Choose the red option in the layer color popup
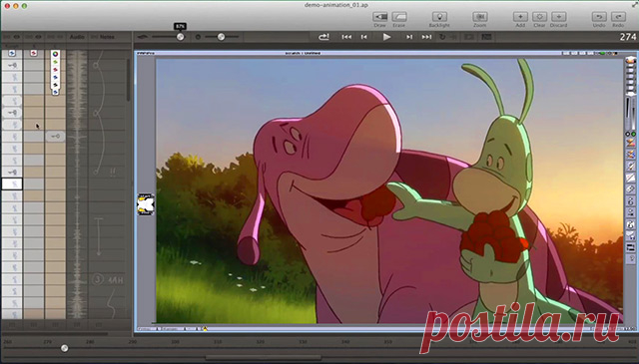 56,69
